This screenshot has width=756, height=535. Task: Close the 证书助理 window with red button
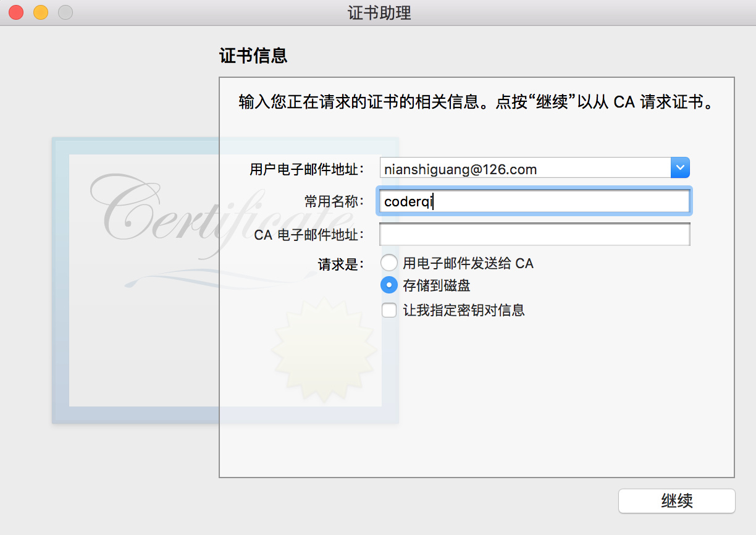tap(16, 12)
